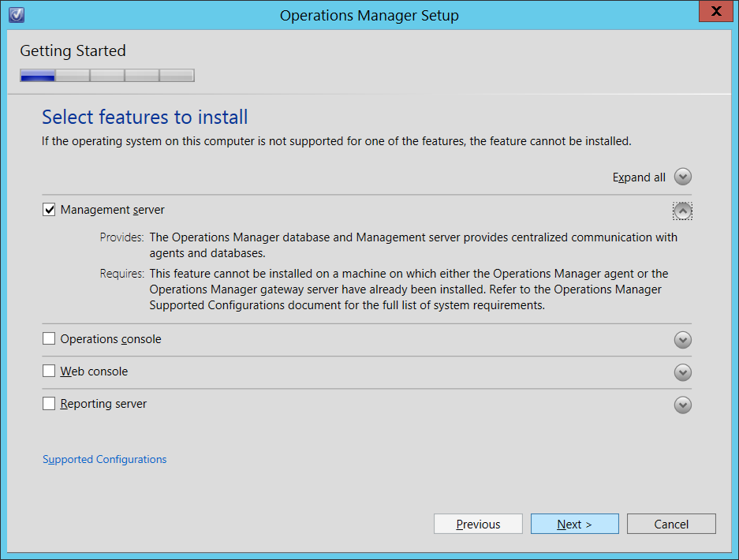Cancel the setup wizard
Image resolution: width=739 pixels, height=560 pixels.
click(671, 524)
